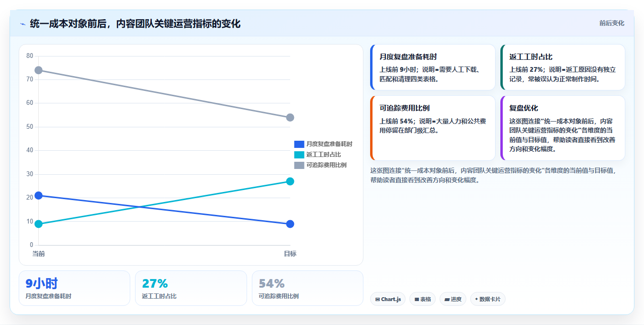Select blue data point at 当前 value 21
The width and height of the screenshot is (644, 325).
[x=39, y=195]
